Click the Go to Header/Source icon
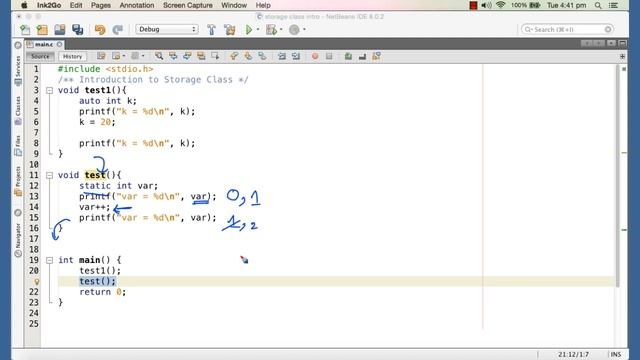 (x=376, y=56)
